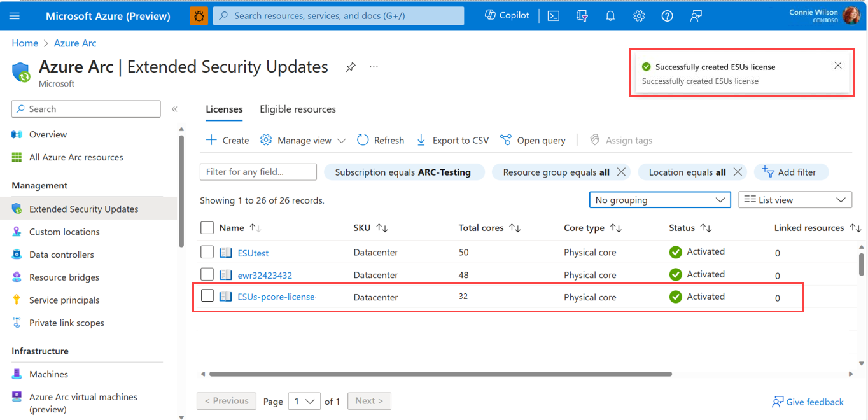Remove the Location filter
The image size is (868, 420).
click(738, 172)
